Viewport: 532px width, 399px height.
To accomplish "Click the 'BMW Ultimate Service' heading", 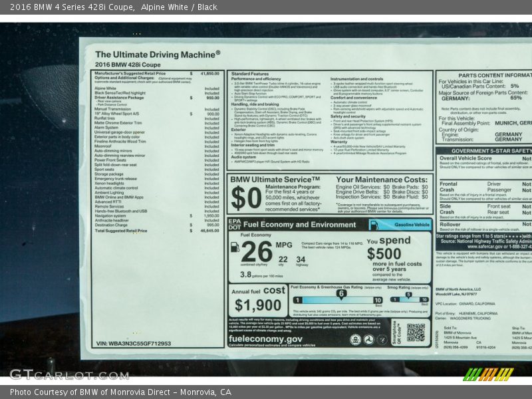I will (275, 180).
